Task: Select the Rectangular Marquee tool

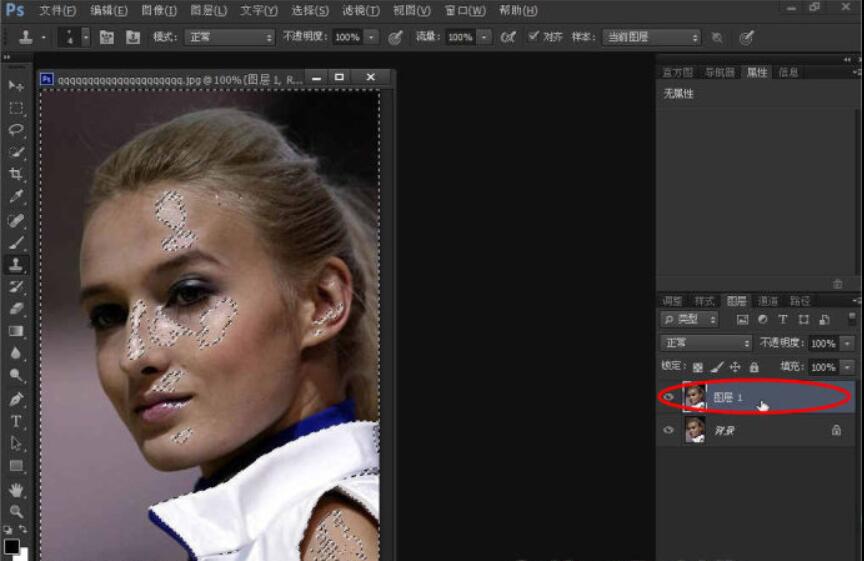Action: pos(15,108)
